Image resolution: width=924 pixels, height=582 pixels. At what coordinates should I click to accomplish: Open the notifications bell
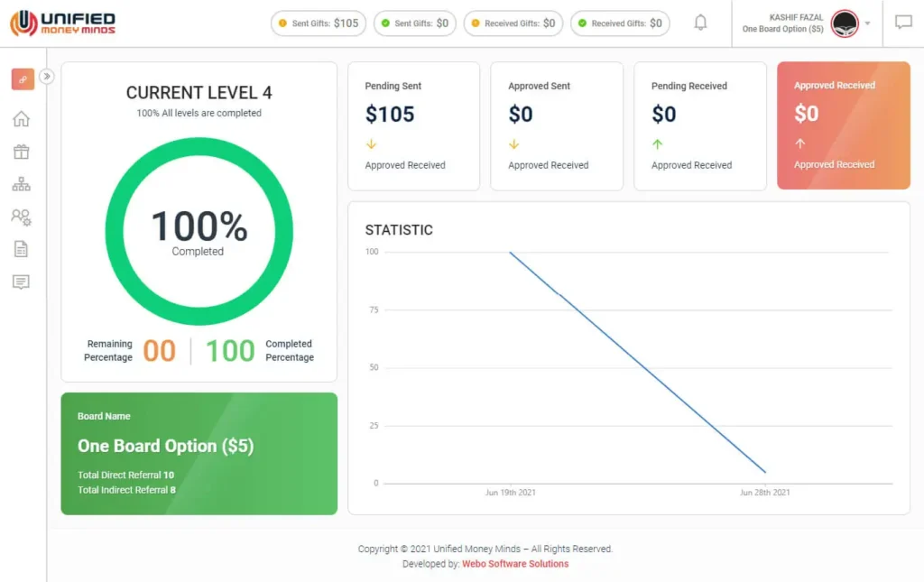700,23
